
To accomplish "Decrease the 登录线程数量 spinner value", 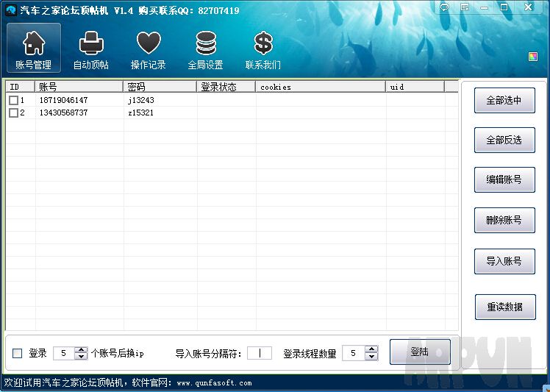I will pyautogui.click(x=371, y=357).
